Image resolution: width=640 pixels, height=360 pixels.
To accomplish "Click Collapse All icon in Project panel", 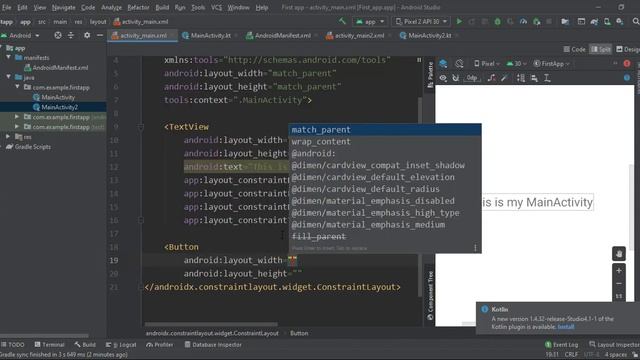I will pos(71,36).
